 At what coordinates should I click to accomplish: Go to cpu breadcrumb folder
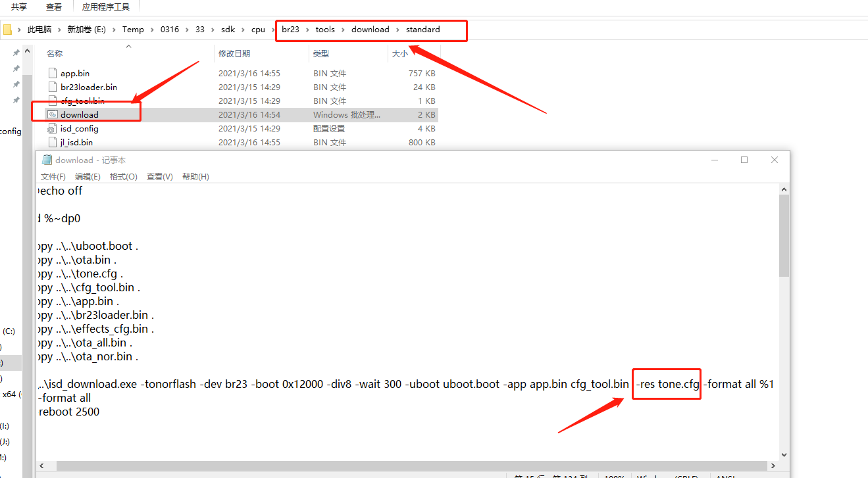(258, 30)
